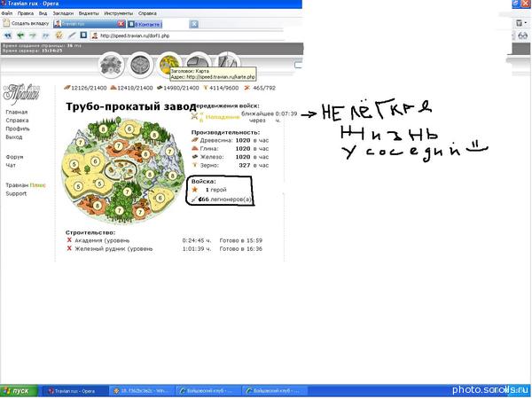The height and width of the screenshot is (399, 532).
Task: Open Travian resource fields overview icon
Action: pyautogui.click(x=111, y=64)
